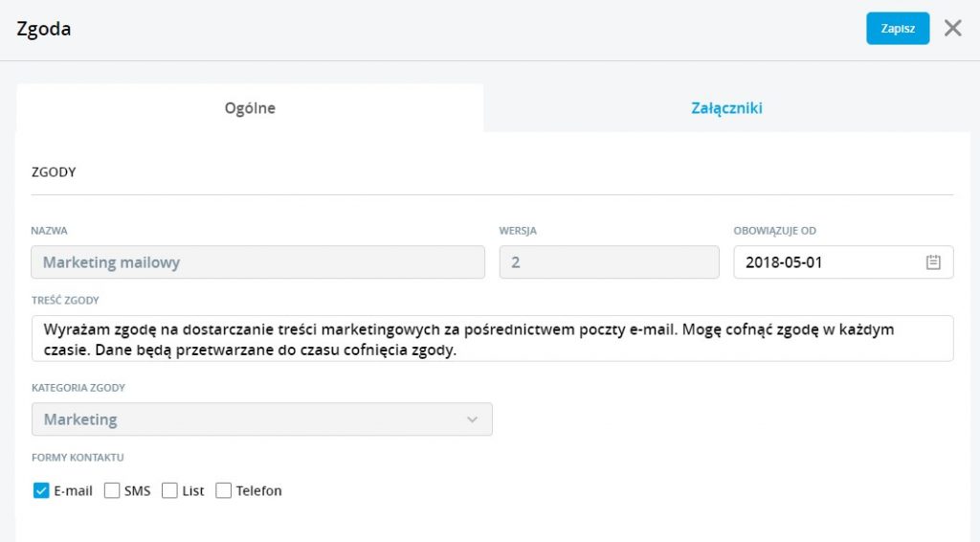This screenshot has height=542, width=980.
Task: Tick the List contact form checkbox
Action: [x=169, y=490]
